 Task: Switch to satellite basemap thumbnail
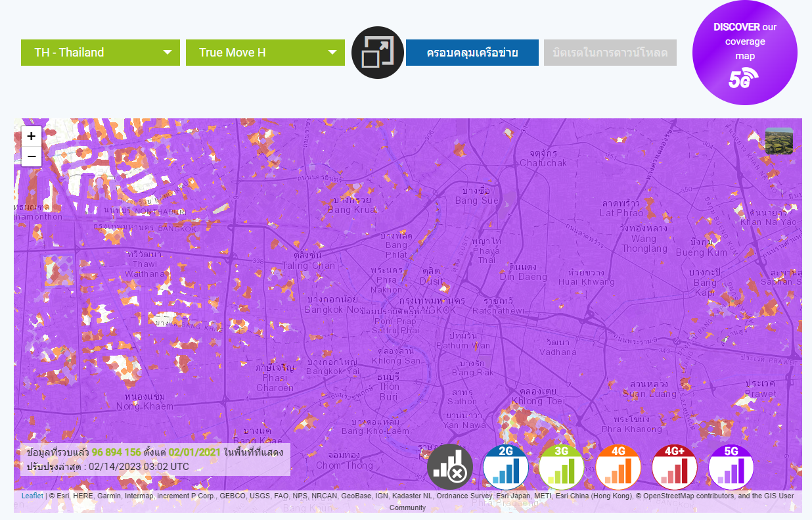[x=779, y=141]
